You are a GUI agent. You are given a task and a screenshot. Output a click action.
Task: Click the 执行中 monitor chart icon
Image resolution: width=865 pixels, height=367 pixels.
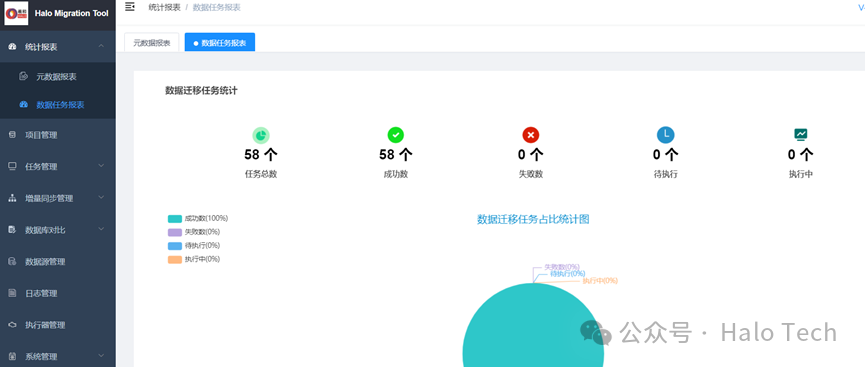[800, 134]
